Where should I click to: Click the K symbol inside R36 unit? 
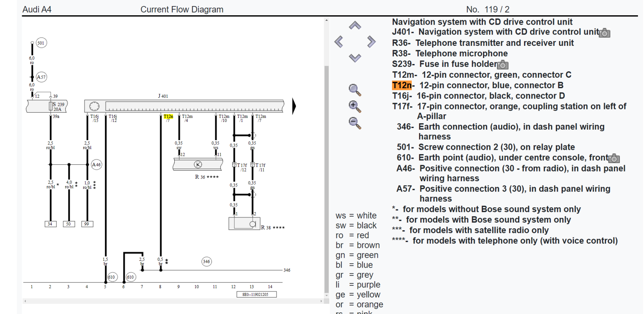[x=198, y=164]
